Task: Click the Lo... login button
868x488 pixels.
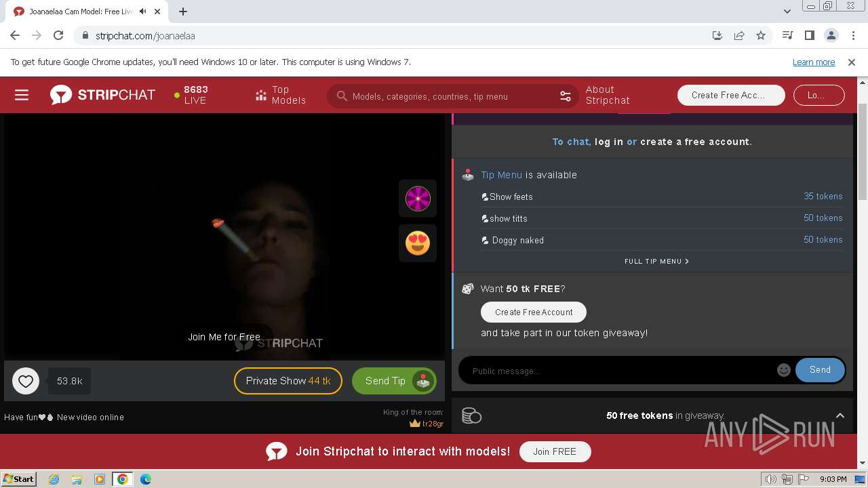Action: pos(818,95)
